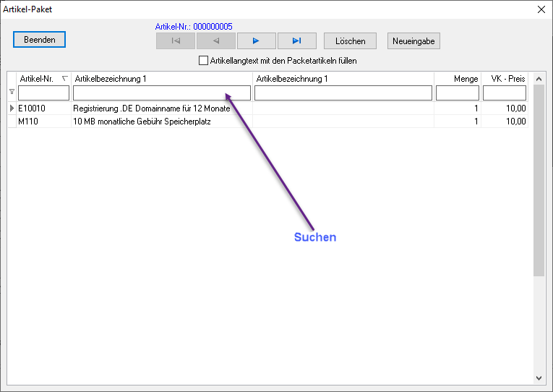Jump to the last record
The image size is (553, 392).
[x=297, y=41]
